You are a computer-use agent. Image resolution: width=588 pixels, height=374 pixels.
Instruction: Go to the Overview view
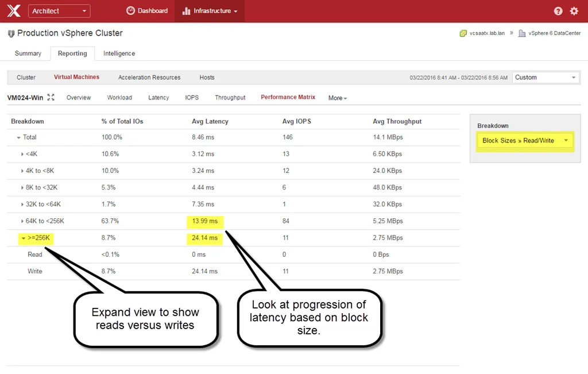click(x=78, y=98)
